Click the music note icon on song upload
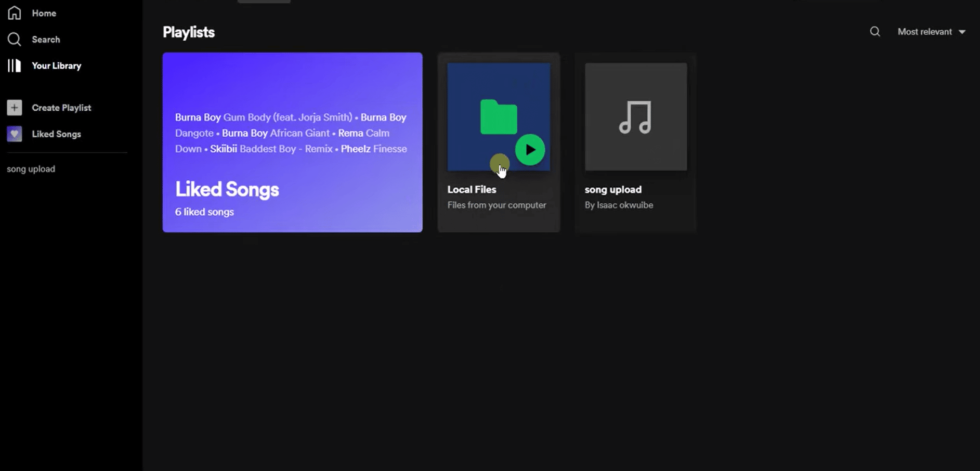This screenshot has width=980, height=471. [x=635, y=117]
